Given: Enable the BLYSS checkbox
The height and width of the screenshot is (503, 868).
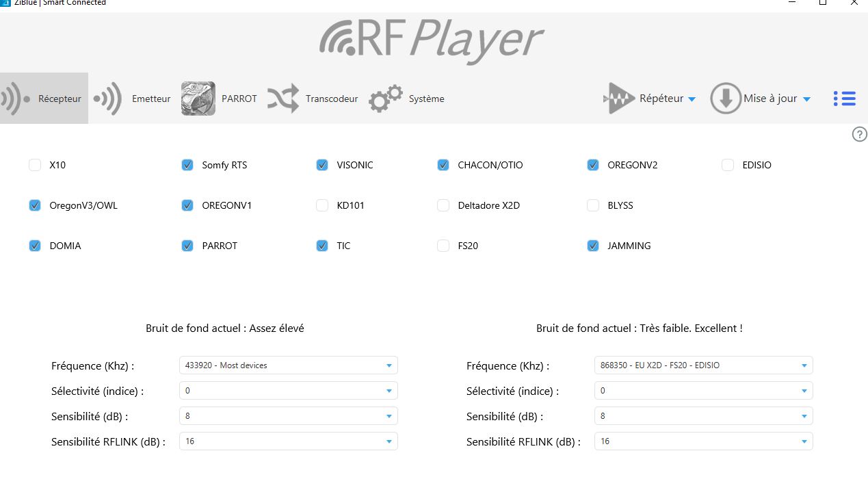Looking at the screenshot, I should point(593,205).
